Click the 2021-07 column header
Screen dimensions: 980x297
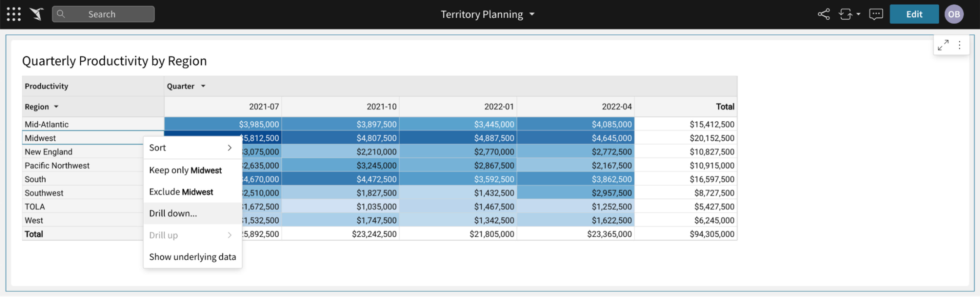coord(223,107)
